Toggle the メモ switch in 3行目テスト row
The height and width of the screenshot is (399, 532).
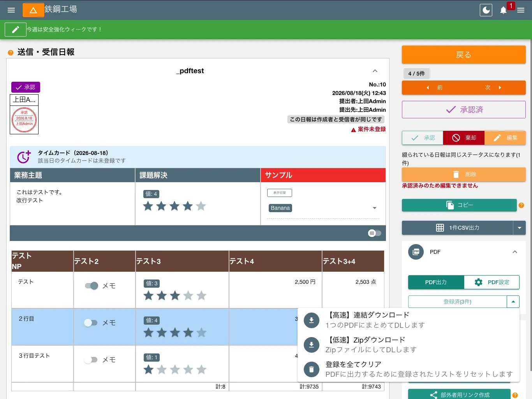coord(91,360)
